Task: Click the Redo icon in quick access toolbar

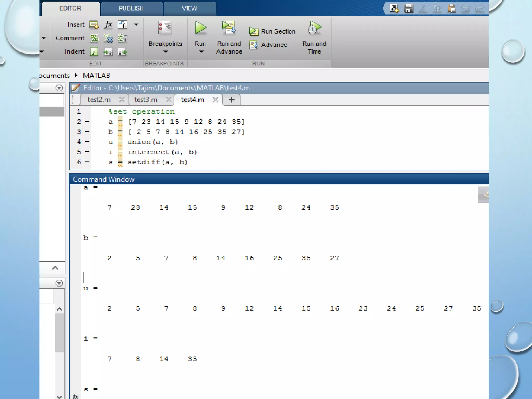Action: coord(480,9)
